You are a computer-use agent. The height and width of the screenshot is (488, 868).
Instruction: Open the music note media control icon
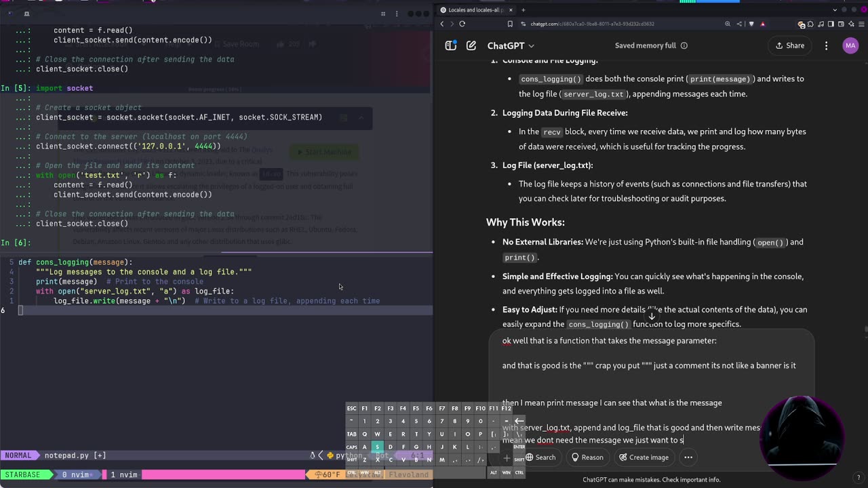tap(821, 24)
